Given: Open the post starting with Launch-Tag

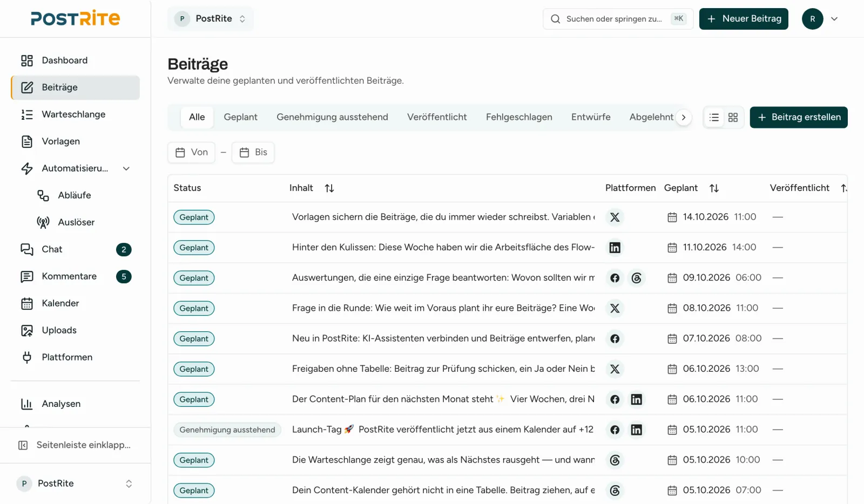Looking at the screenshot, I should click(443, 430).
